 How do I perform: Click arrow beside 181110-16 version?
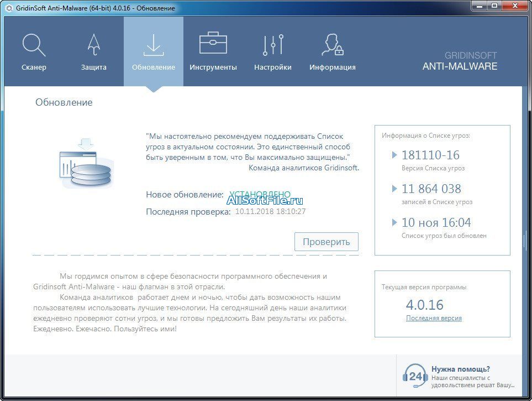[x=394, y=155]
